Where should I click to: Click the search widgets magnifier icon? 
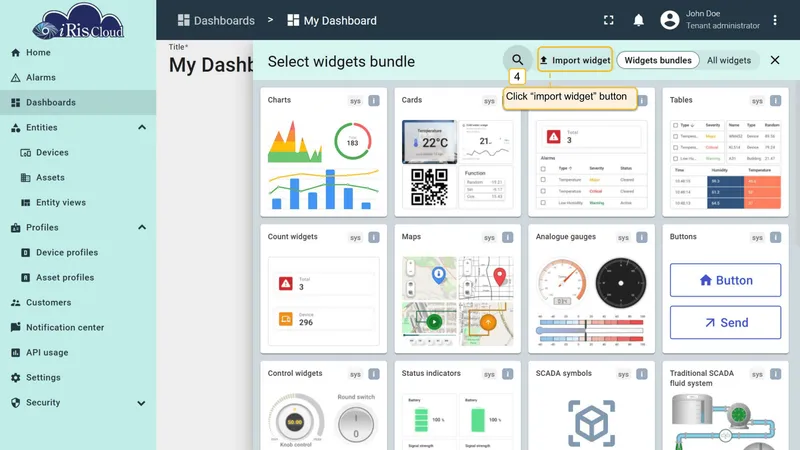click(517, 60)
